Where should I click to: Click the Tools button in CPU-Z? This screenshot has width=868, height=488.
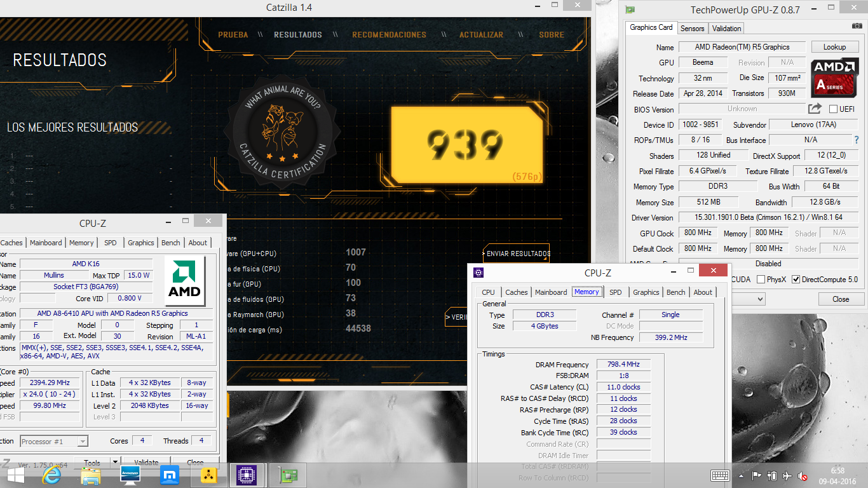coord(92,463)
